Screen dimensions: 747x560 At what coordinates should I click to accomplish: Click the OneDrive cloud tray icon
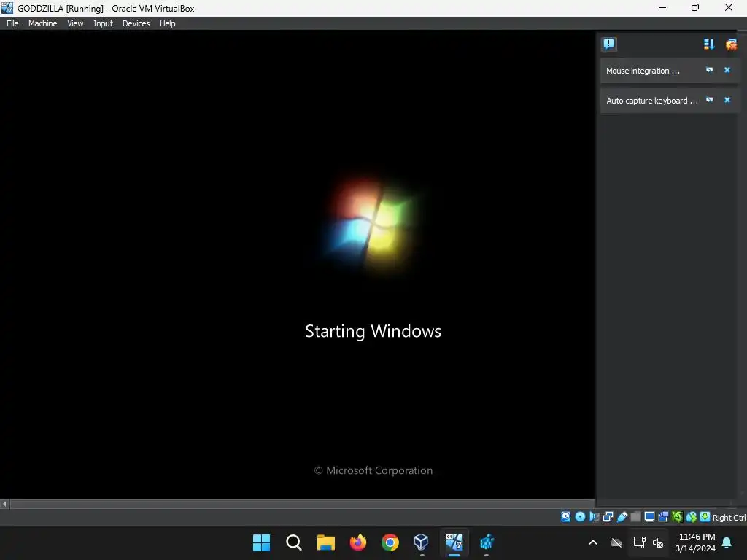coord(616,542)
